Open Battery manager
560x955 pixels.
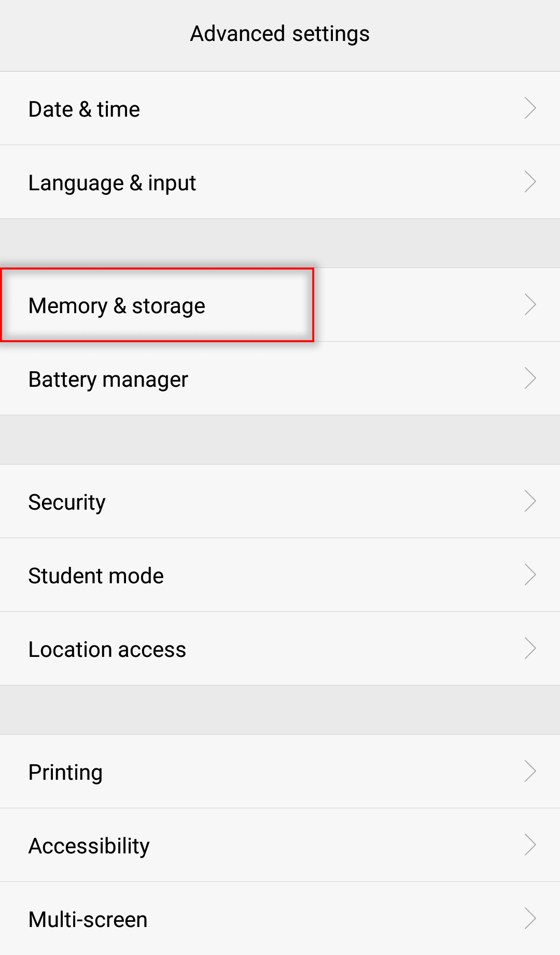click(108, 379)
